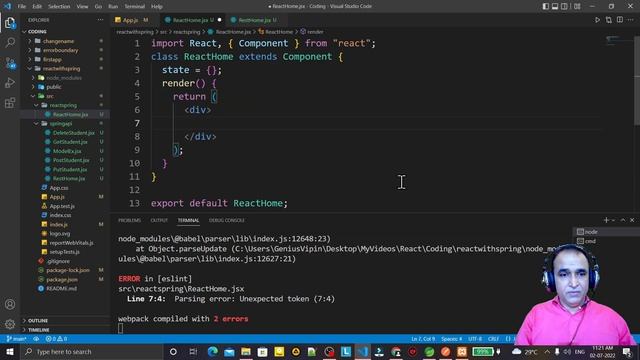Expand the node_modules folder

point(64,78)
